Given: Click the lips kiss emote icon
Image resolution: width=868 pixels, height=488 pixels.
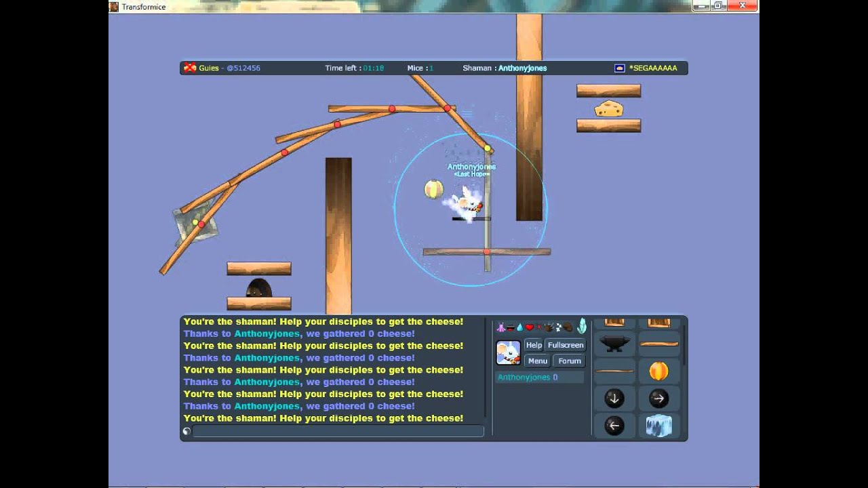Looking at the screenshot, I should tap(510, 327).
